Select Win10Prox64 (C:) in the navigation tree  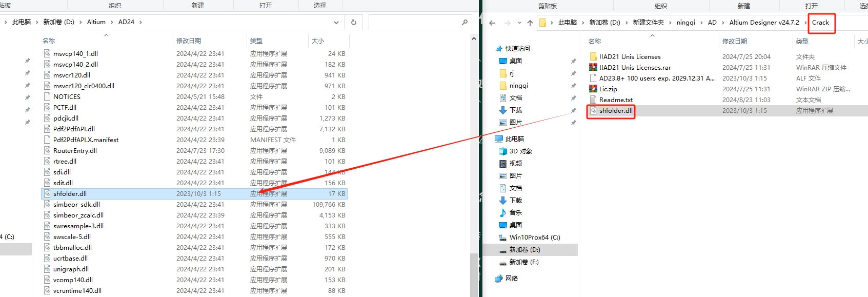tap(534, 237)
